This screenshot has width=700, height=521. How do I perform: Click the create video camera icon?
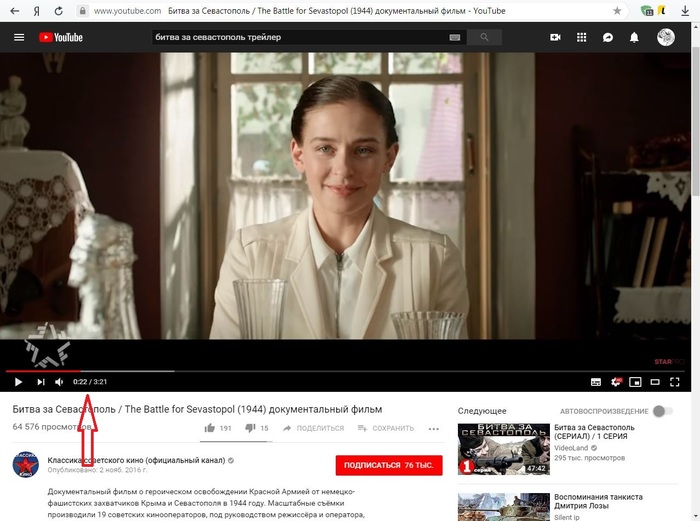coord(555,37)
